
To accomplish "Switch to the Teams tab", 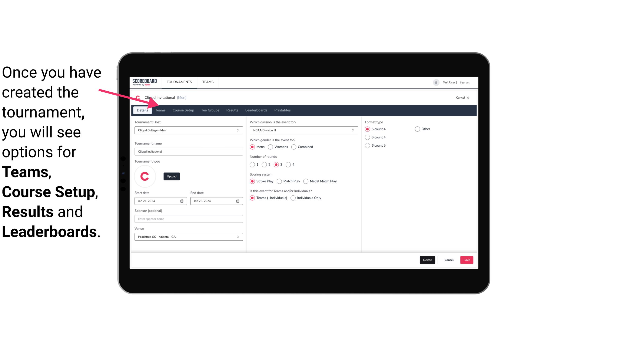I will coord(160,110).
